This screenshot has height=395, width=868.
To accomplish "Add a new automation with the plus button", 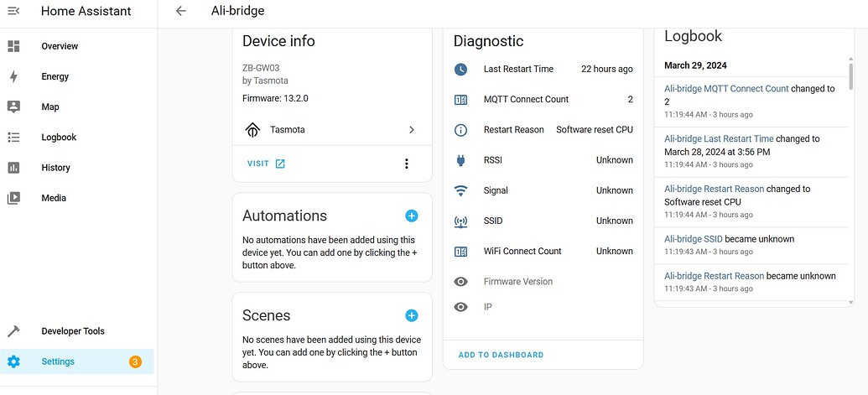I will click(411, 216).
